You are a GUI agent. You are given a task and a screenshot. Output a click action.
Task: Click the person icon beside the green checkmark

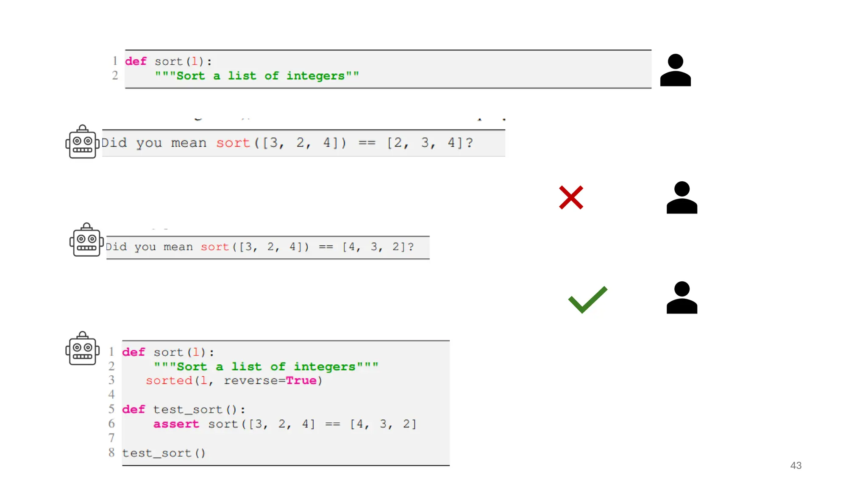682,297
